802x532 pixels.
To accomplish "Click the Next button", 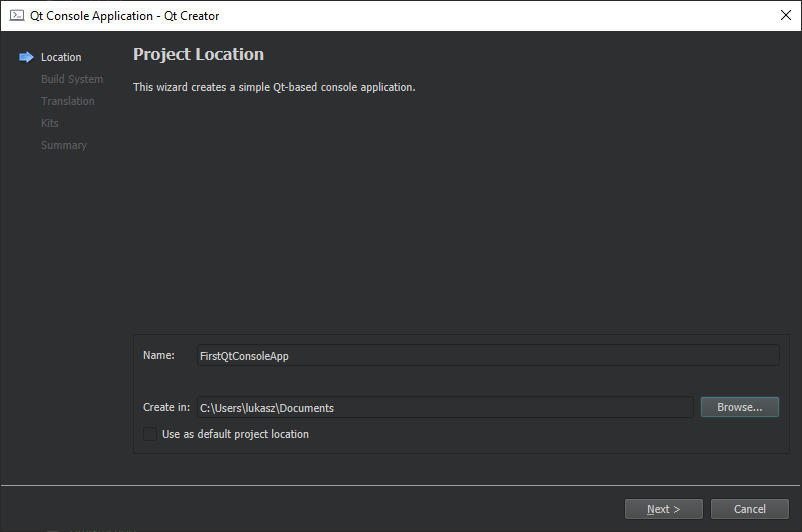I will click(x=663, y=509).
